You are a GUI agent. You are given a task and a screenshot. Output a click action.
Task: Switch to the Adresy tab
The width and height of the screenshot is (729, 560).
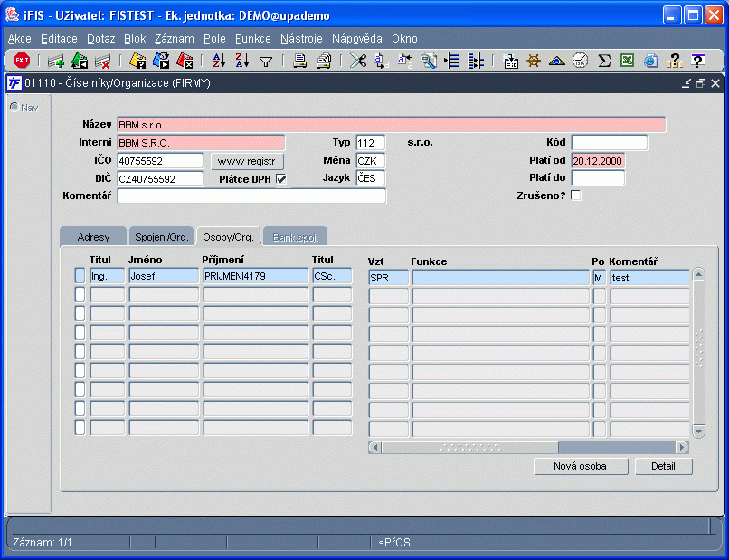pyautogui.click(x=93, y=237)
